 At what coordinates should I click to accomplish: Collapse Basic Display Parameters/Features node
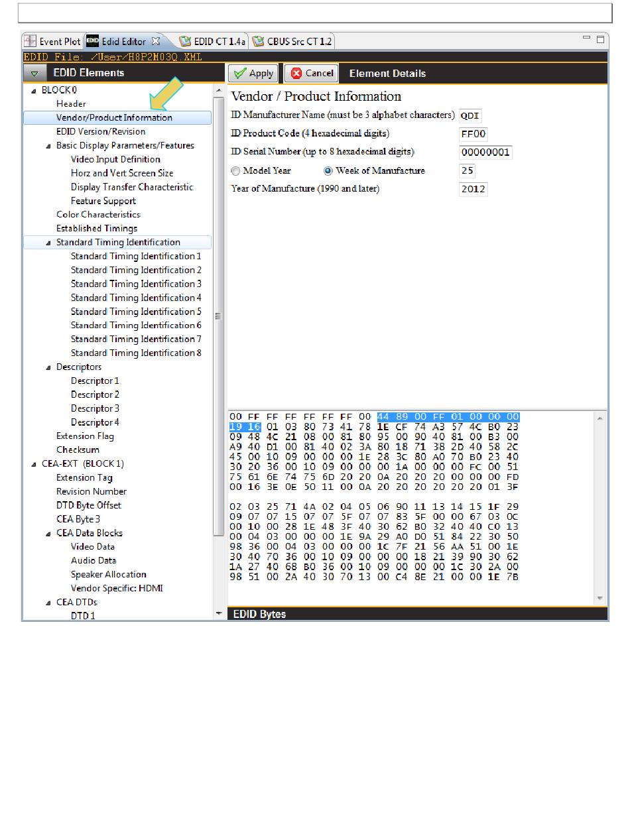pos(48,146)
